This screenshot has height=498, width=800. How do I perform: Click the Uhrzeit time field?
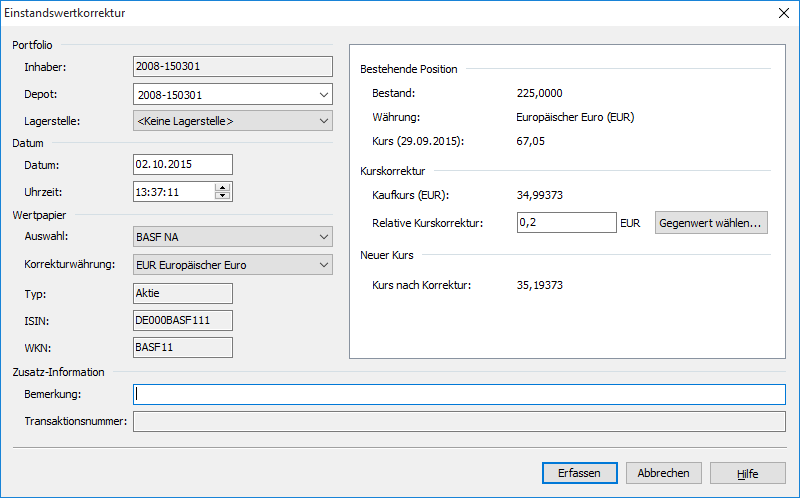pos(172,192)
